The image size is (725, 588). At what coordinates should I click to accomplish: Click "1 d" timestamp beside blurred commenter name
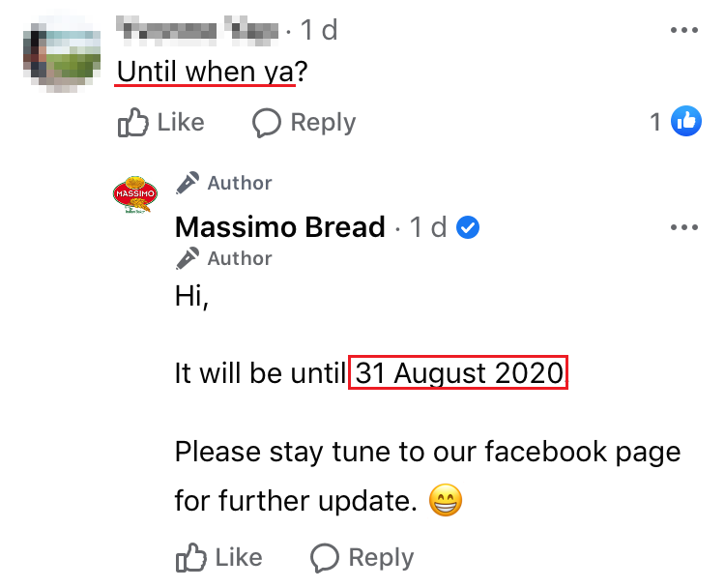(319, 31)
